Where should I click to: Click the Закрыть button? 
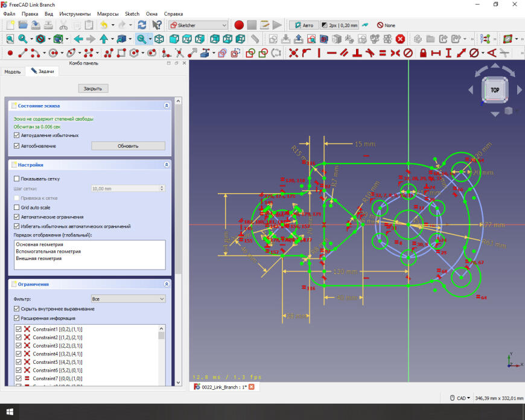coord(93,88)
